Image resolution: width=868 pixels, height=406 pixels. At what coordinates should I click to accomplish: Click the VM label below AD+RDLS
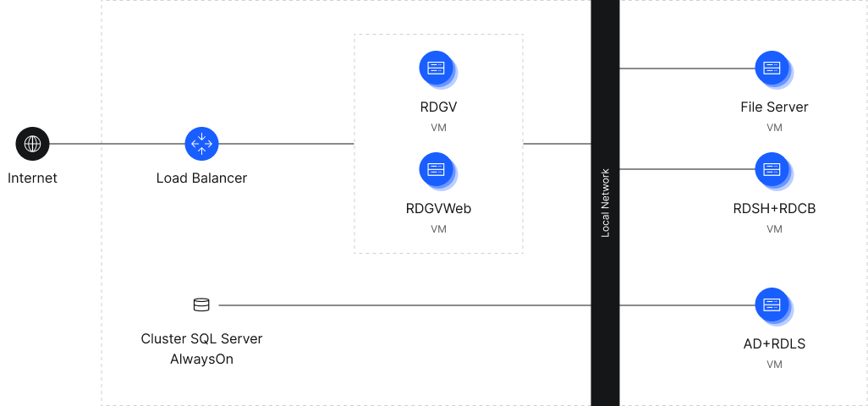click(773, 365)
